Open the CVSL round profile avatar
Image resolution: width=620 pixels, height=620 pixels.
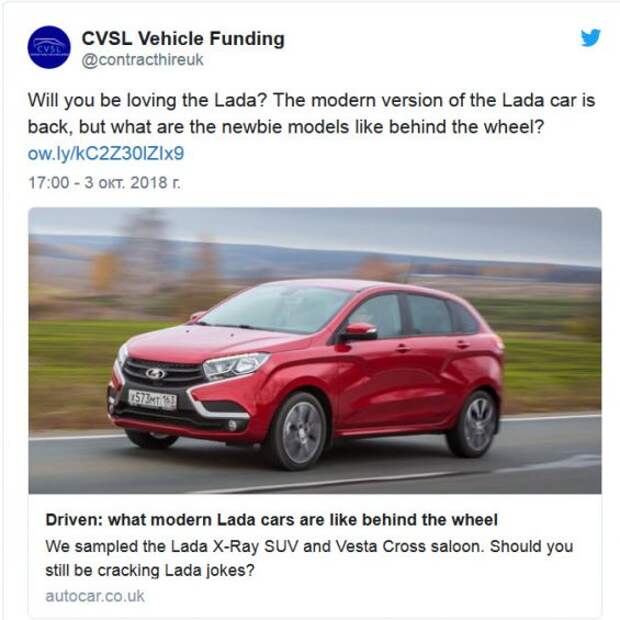(x=49, y=47)
